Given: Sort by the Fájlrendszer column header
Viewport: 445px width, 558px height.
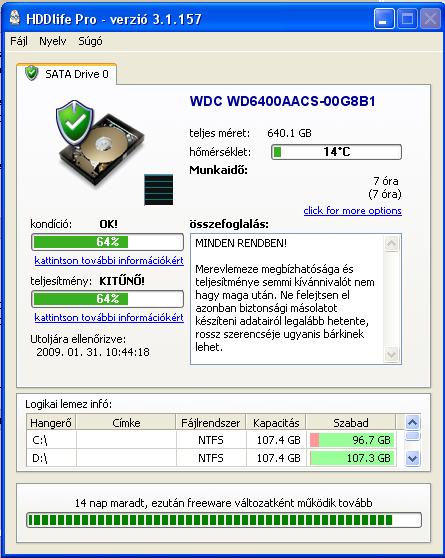Looking at the screenshot, I should pos(211,423).
